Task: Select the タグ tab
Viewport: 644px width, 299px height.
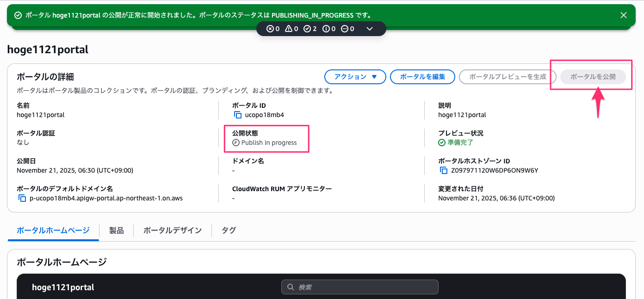Action: (x=229, y=230)
